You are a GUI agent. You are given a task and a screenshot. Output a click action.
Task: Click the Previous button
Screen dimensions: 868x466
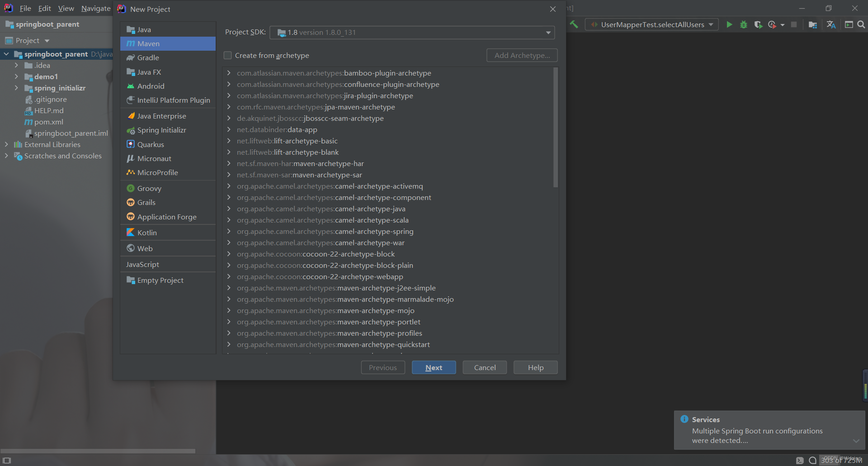point(383,367)
